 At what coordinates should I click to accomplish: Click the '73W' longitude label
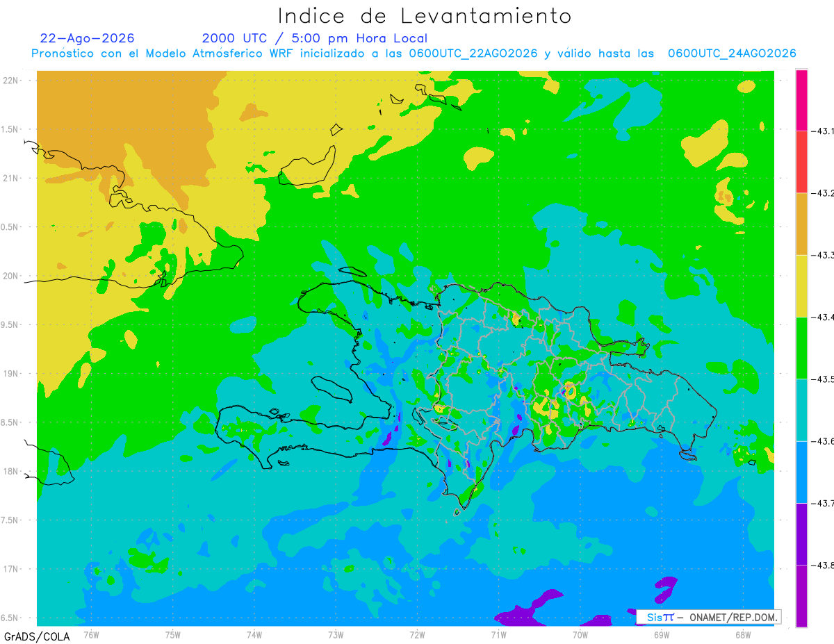336,634
